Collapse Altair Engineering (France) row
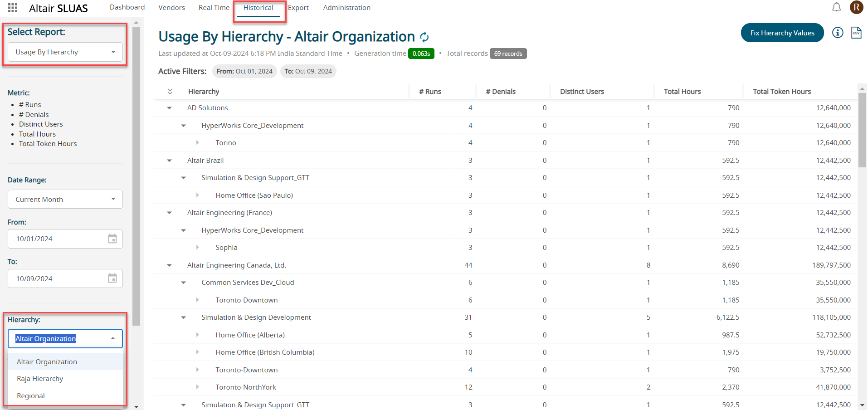The height and width of the screenshot is (410, 868). click(x=170, y=213)
